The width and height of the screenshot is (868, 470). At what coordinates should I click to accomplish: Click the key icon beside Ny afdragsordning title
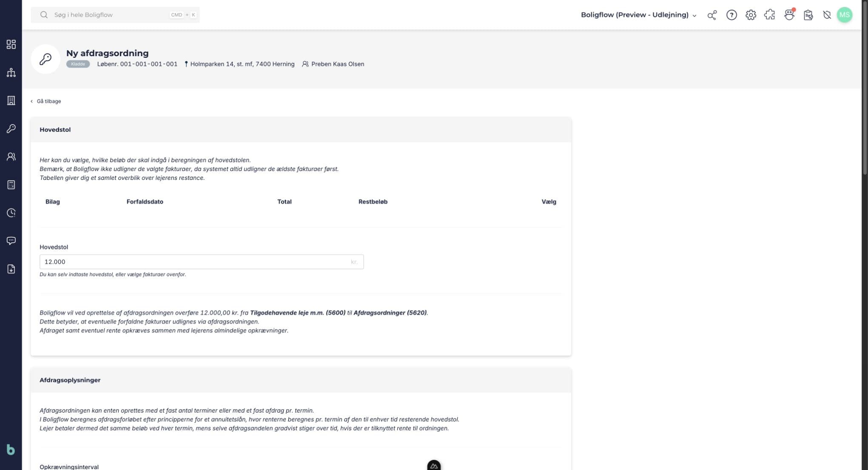tap(46, 59)
